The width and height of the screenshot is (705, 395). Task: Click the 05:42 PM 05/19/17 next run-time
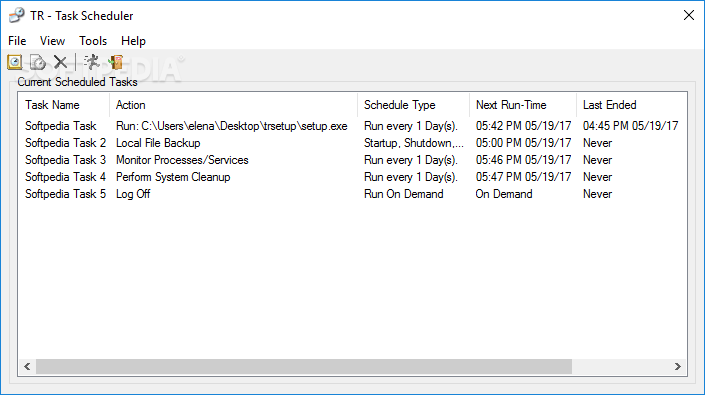point(523,126)
